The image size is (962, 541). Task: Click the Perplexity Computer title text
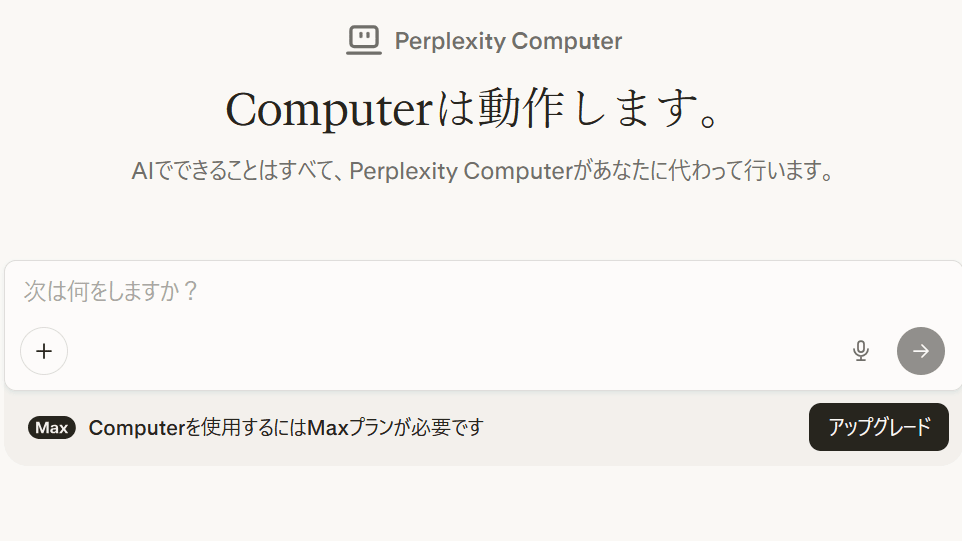[x=508, y=41]
